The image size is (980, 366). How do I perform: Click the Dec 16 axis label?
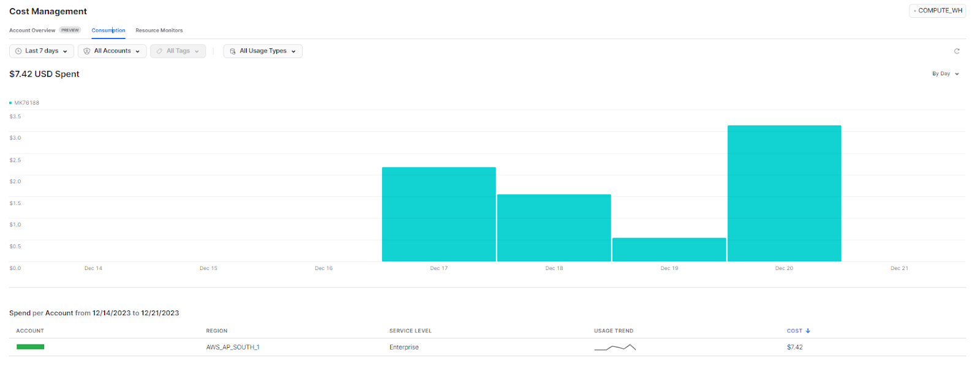pos(323,268)
